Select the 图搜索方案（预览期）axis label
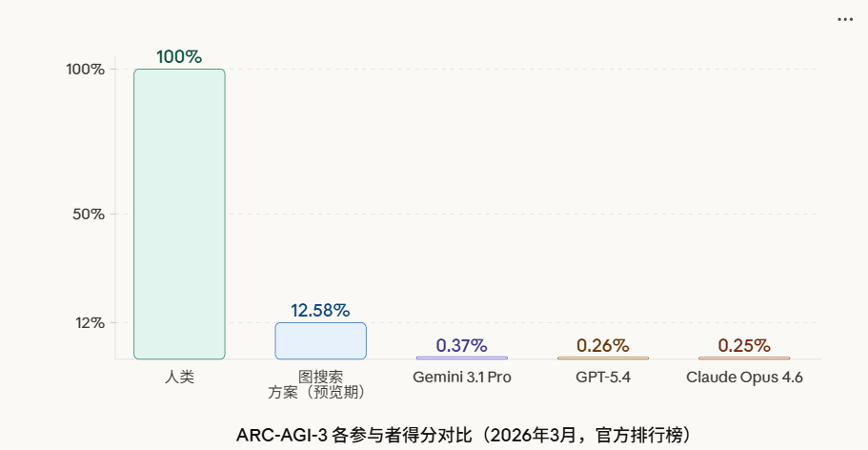868x450 pixels. pos(320,384)
